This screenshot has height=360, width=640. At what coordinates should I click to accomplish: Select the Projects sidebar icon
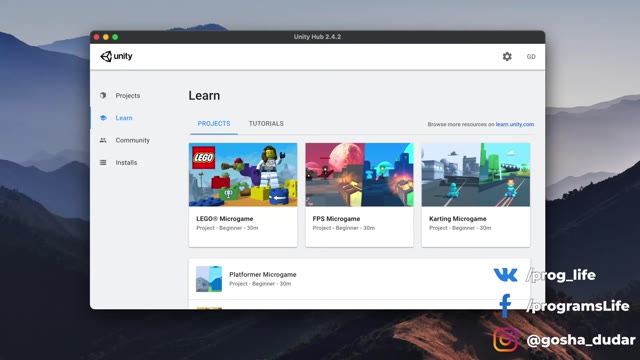pos(103,95)
